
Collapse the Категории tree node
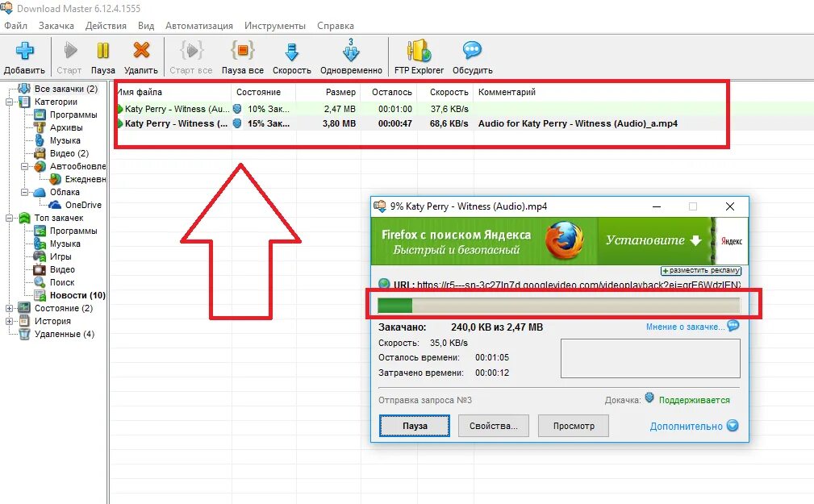click(10, 102)
